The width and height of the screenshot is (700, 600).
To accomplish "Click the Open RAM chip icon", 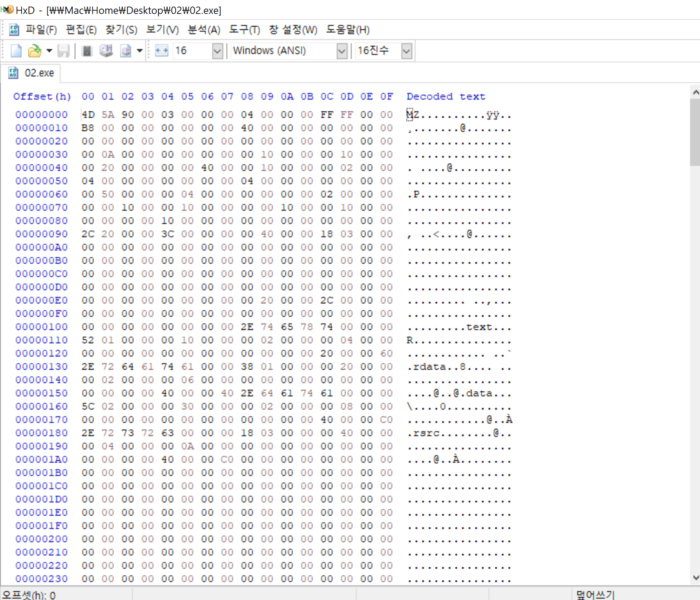I will pos(87,51).
